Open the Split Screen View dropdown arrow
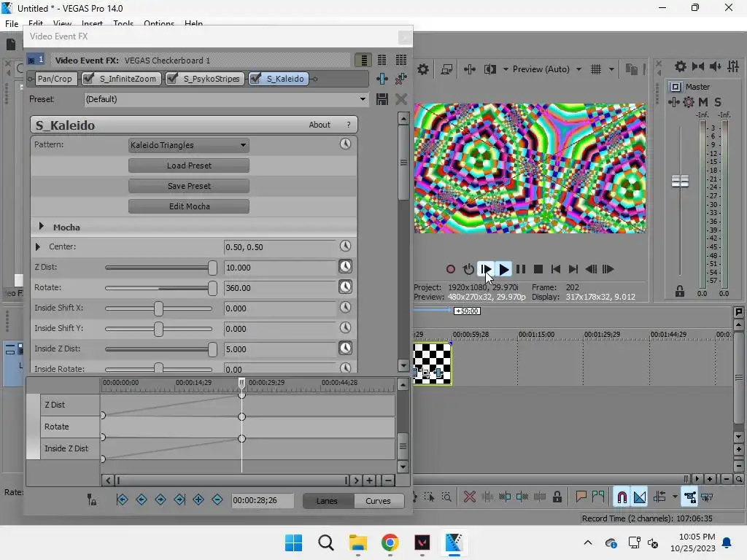The width and height of the screenshot is (747, 560). point(506,69)
